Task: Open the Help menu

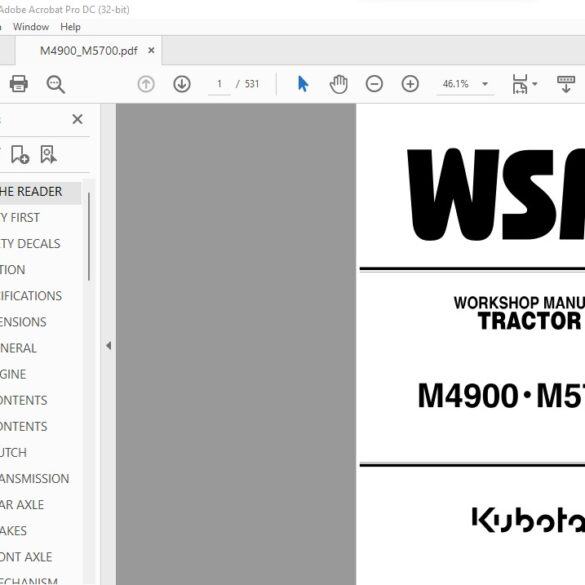Action: pyautogui.click(x=71, y=27)
